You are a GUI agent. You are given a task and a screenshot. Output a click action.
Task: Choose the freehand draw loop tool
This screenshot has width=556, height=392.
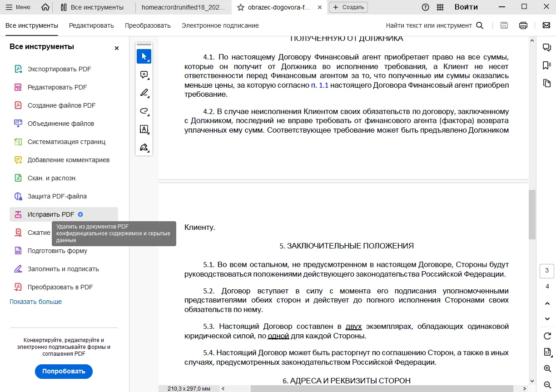click(144, 111)
